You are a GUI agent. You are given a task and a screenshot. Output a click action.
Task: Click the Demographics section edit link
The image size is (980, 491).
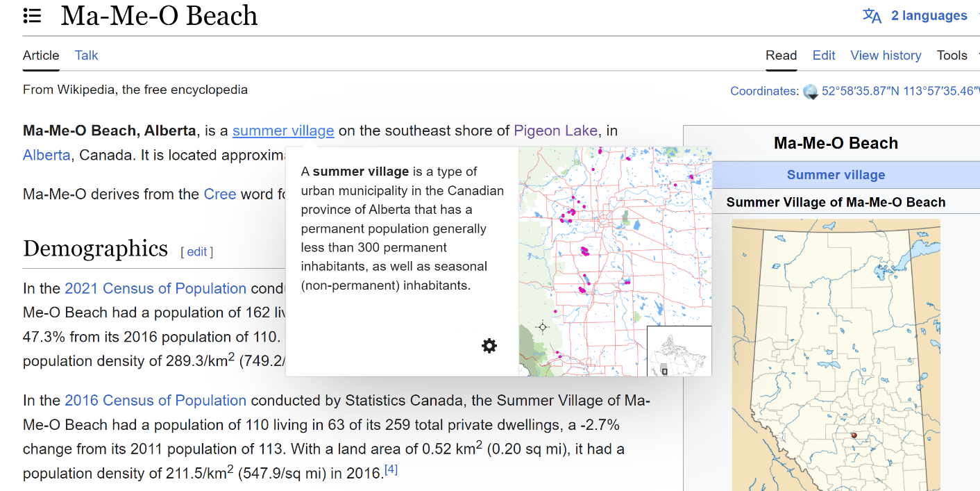197,252
